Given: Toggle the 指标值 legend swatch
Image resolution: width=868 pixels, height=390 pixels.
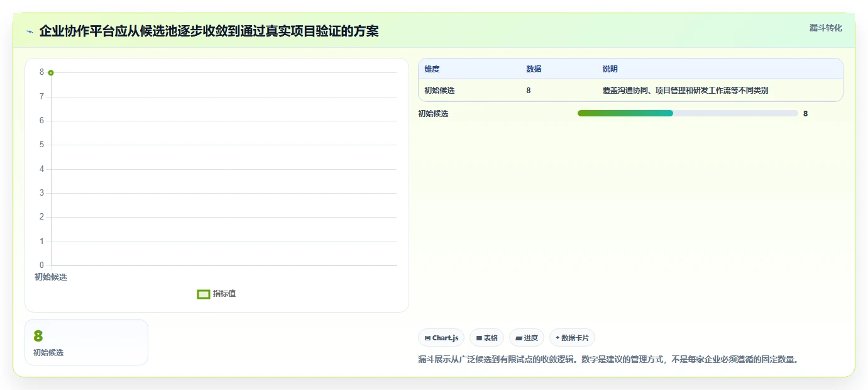Looking at the screenshot, I should pyautogui.click(x=204, y=294).
